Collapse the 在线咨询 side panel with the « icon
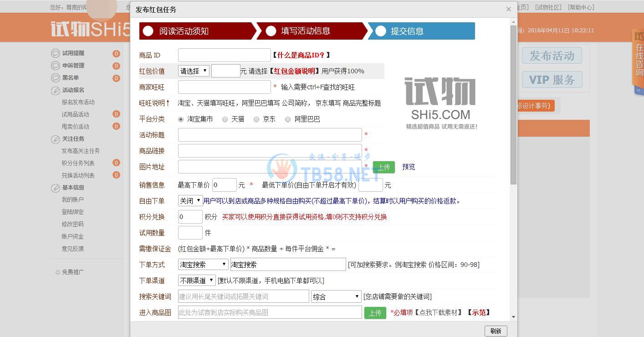 click(639, 90)
